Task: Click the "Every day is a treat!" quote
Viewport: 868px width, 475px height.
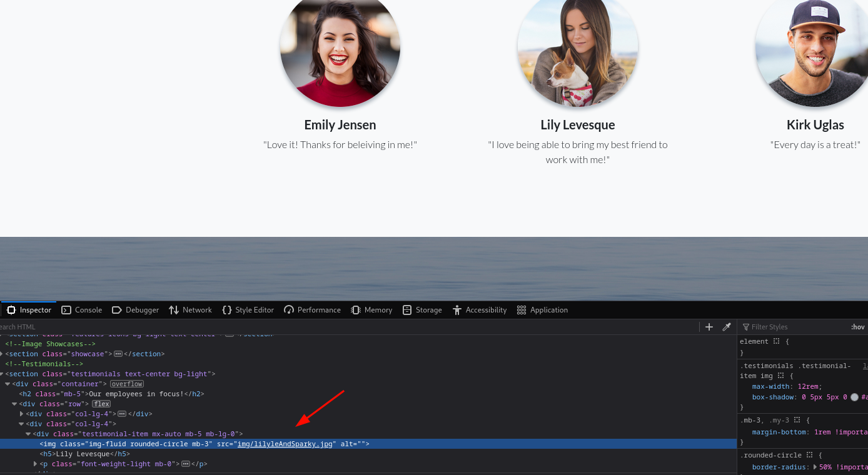Action: coord(815,145)
